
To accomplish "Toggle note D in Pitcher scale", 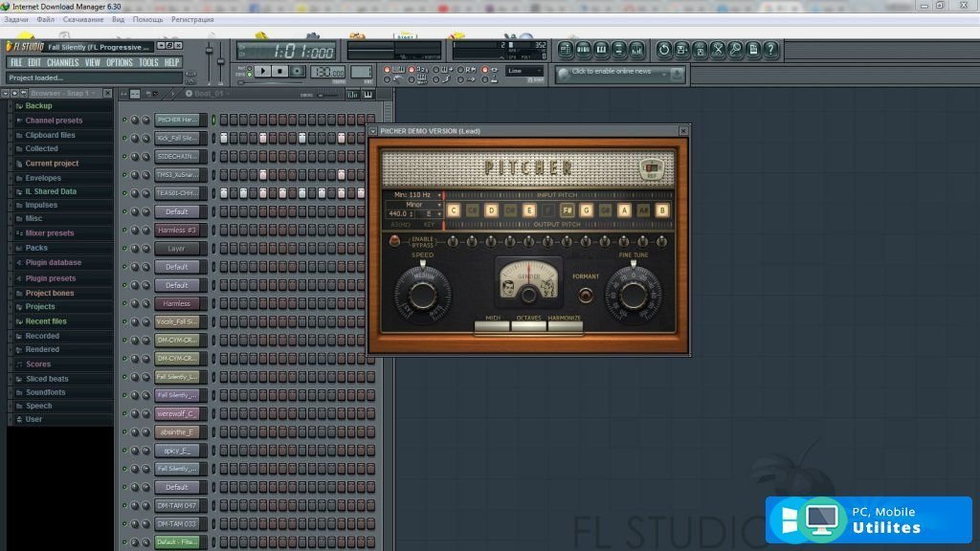I will tap(491, 210).
